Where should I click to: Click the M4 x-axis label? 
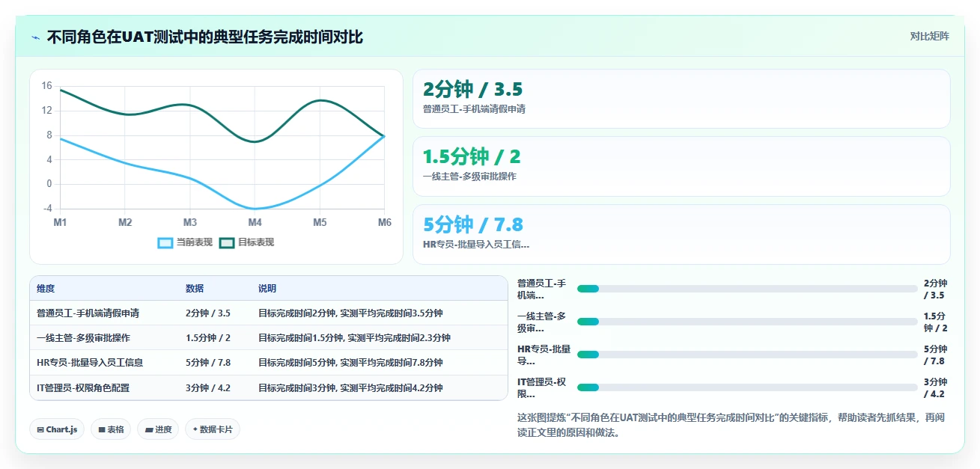coord(255,222)
